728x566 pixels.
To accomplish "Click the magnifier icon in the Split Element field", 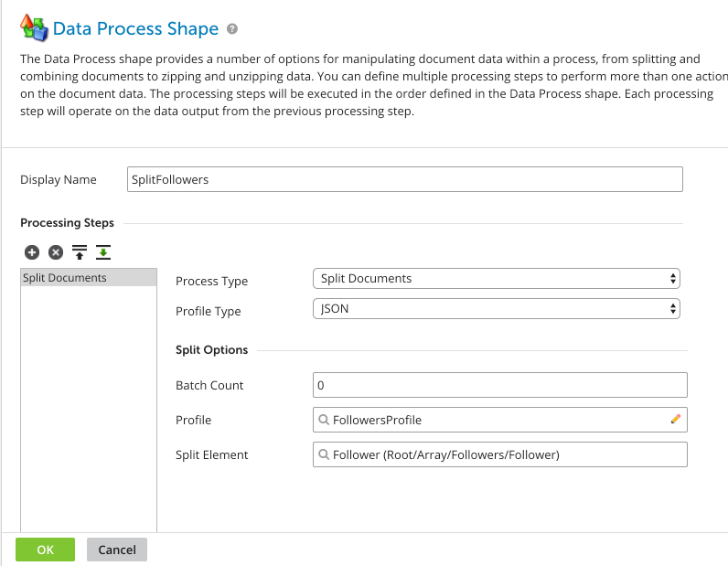I will (x=324, y=454).
